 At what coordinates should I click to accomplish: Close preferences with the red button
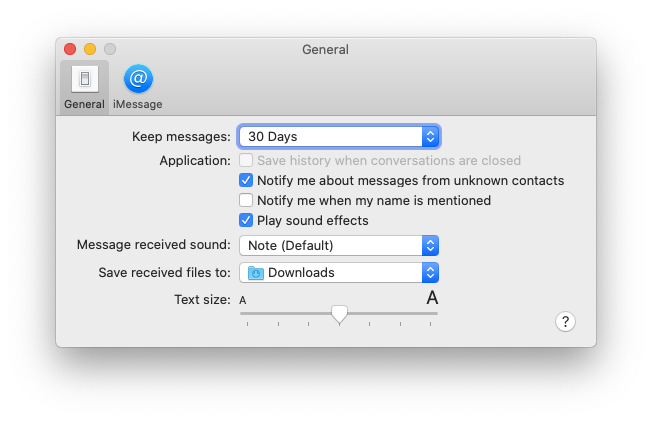point(70,49)
